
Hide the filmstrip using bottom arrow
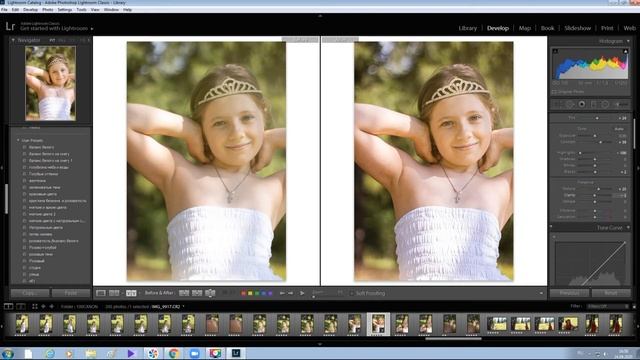pos(320,344)
